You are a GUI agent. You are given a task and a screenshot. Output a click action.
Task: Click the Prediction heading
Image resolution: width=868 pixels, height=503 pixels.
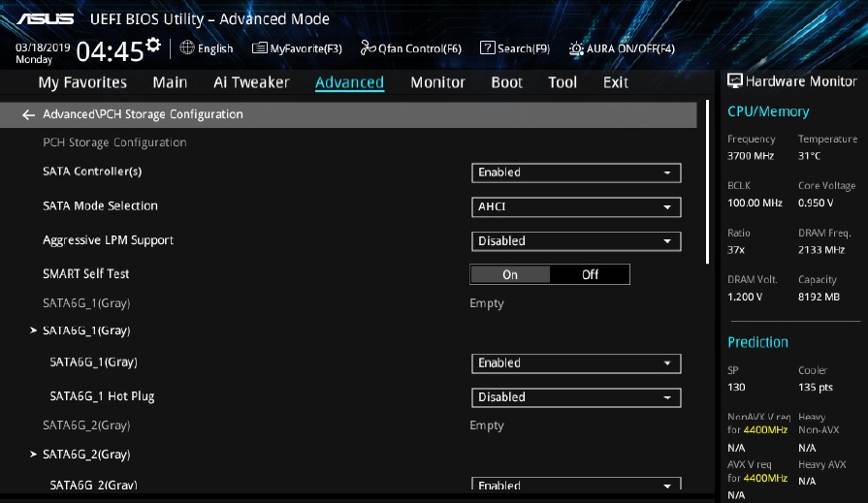coord(757,342)
